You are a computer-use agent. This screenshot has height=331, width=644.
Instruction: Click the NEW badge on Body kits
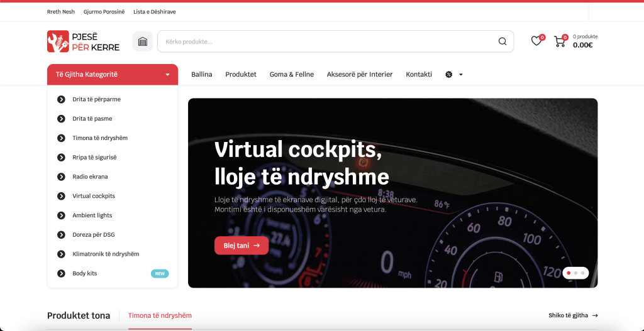pos(160,274)
